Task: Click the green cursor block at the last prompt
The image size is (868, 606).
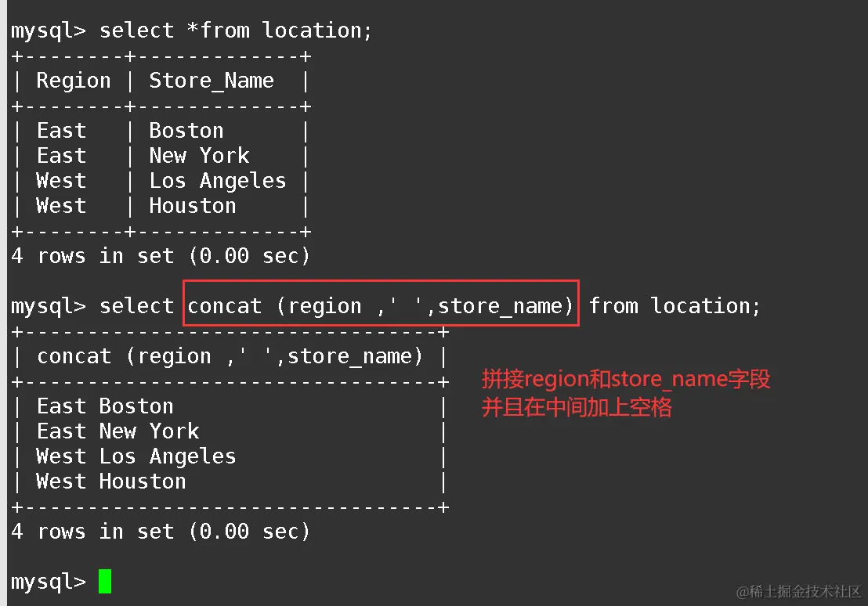Action: tap(105, 582)
